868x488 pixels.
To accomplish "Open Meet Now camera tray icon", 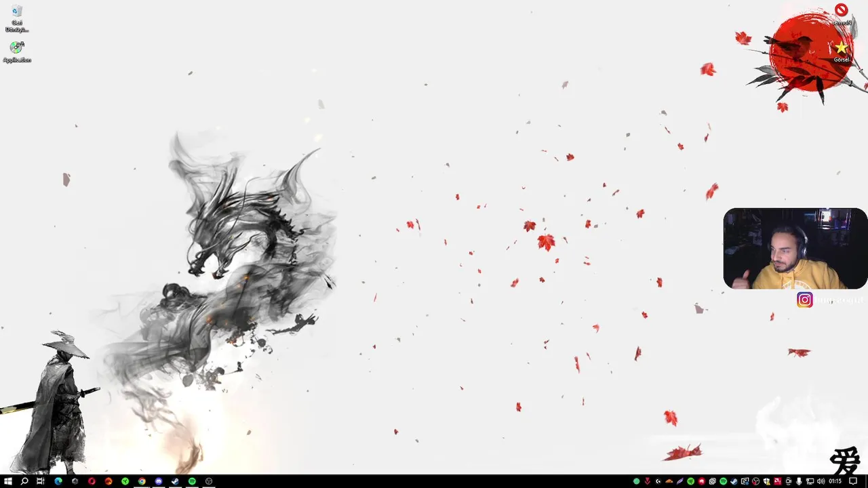I will [788, 481].
